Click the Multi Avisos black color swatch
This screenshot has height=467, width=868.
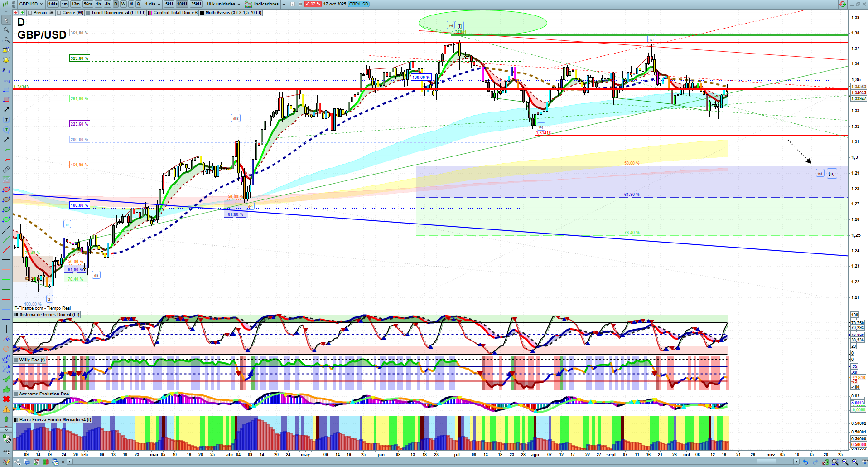click(x=202, y=13)
